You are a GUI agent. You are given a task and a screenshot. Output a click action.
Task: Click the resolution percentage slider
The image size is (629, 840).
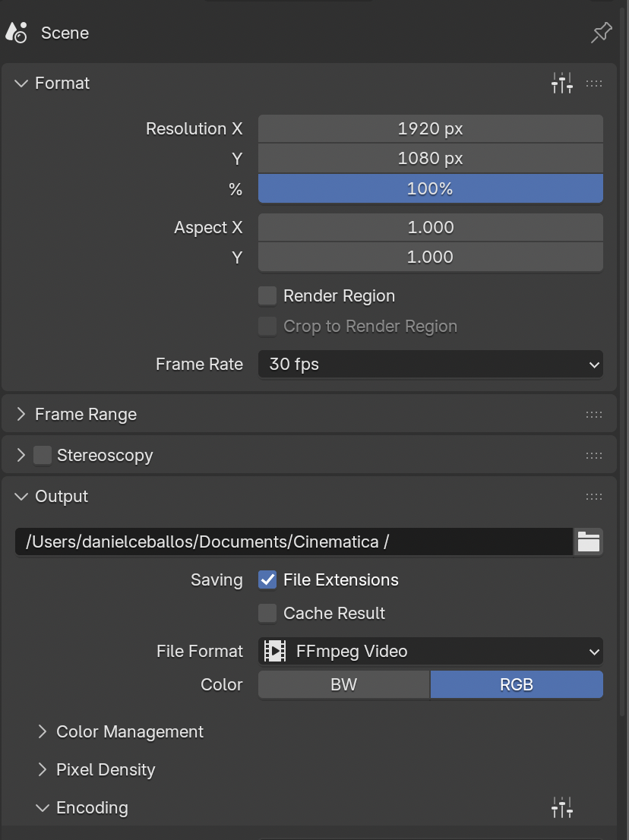pyautogui.click(x=430, y=189)
